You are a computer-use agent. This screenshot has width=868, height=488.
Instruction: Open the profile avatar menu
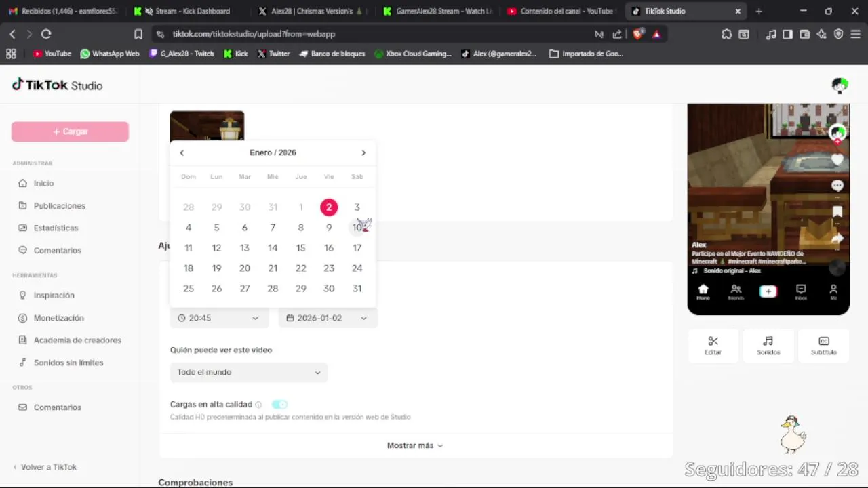(x=840, y=85)
